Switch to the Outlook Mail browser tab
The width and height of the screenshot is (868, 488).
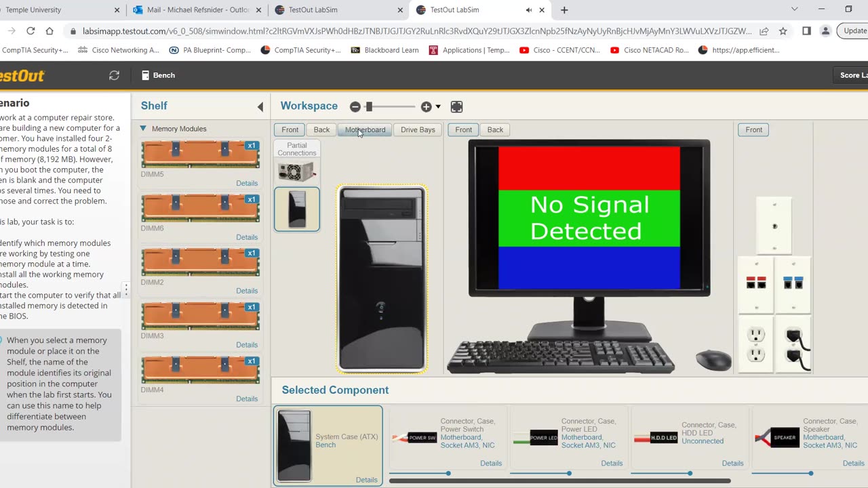tap(197, 10)
